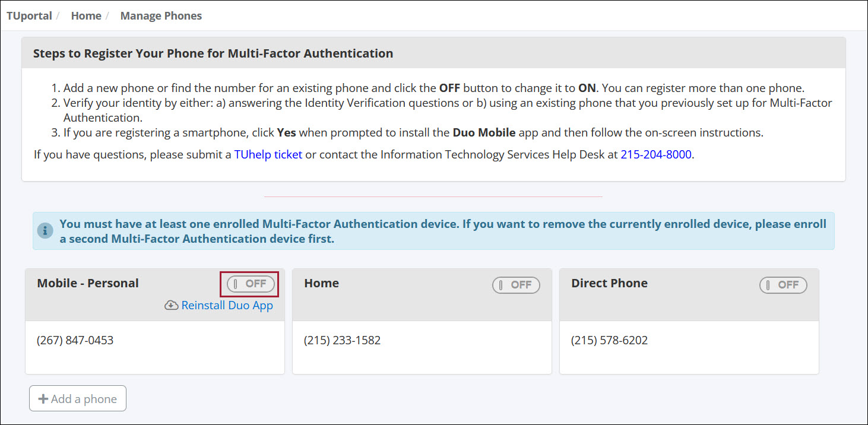
Task: Click the (267) 847-0453 phone number
Action: tap(75, 341)
